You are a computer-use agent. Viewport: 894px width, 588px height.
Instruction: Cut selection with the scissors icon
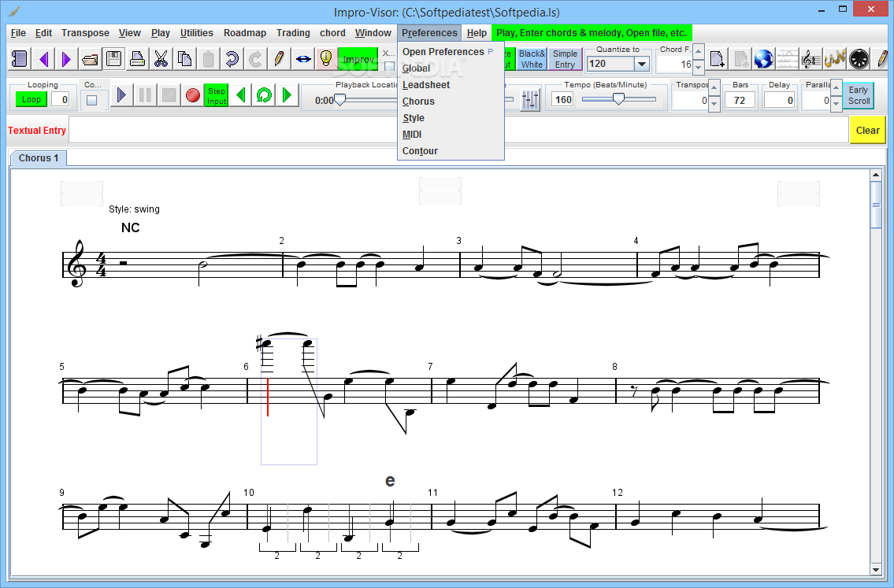[x=161, y=59]
